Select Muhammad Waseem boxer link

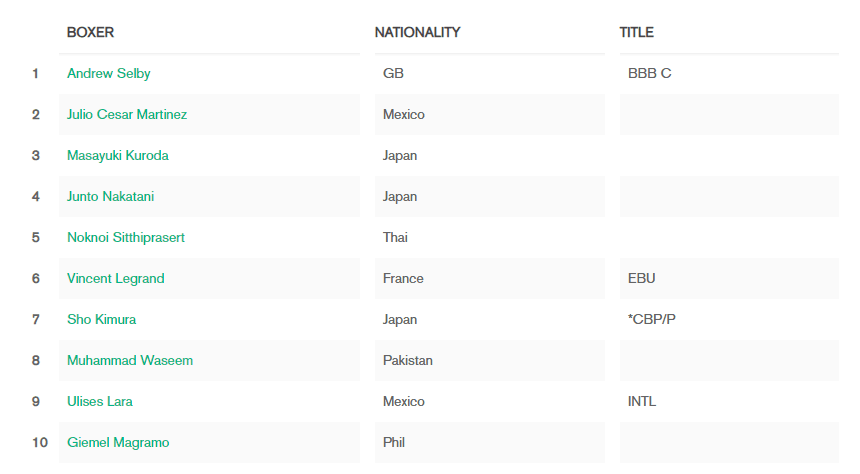130,360
